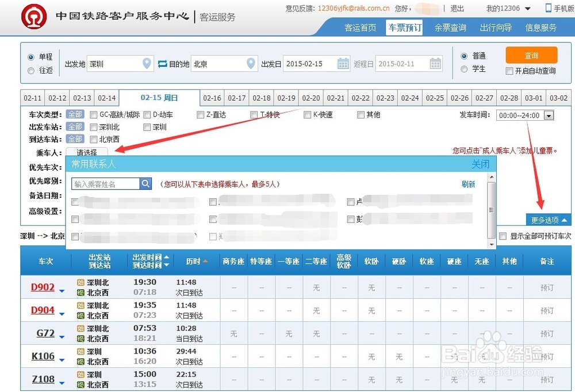
Task: Open the calendar icon beside 出发日
Action: pyautogui.click(x=343, y=64)
